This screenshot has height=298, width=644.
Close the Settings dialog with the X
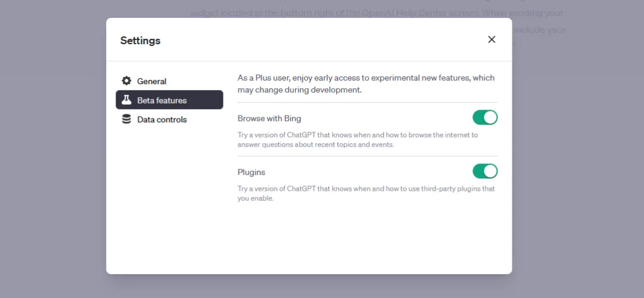pos(491,39)
